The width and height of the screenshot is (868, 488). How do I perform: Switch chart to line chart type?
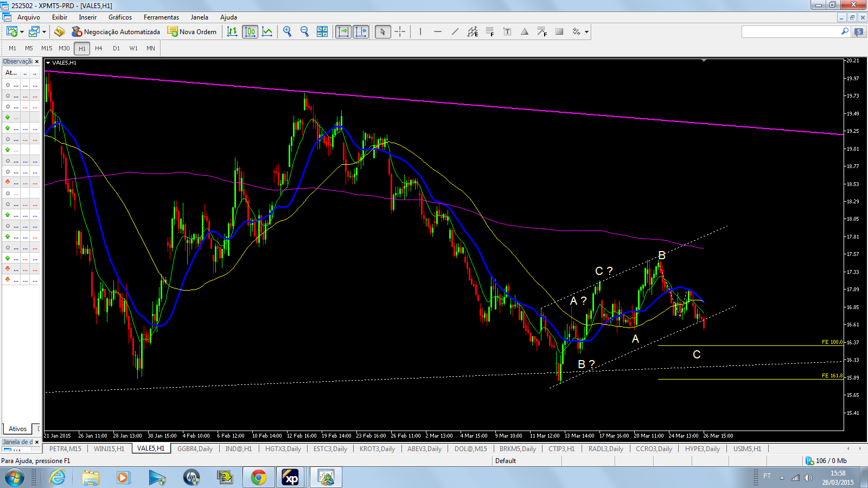pyautogui.click(x=267, y=31)
